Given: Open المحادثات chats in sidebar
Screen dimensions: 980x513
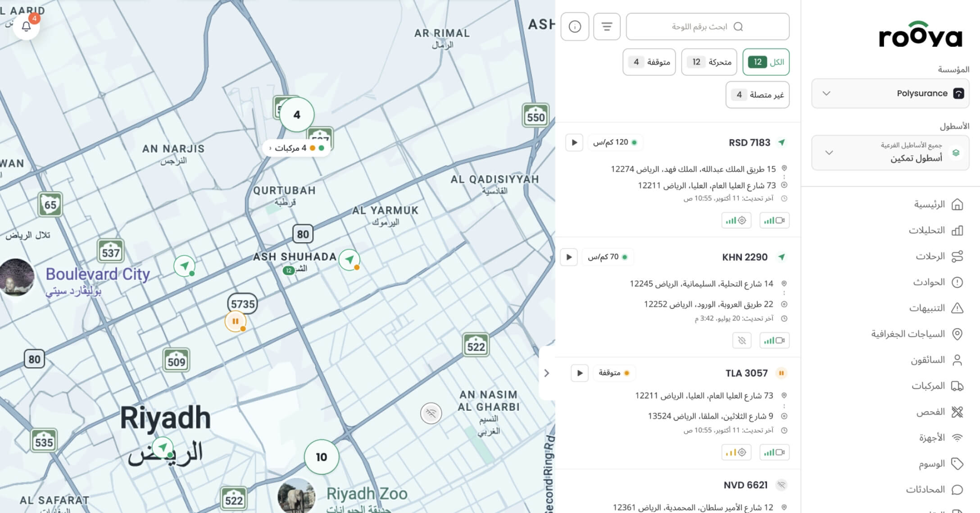Looking at the screenshot, I should pos(935,490).
